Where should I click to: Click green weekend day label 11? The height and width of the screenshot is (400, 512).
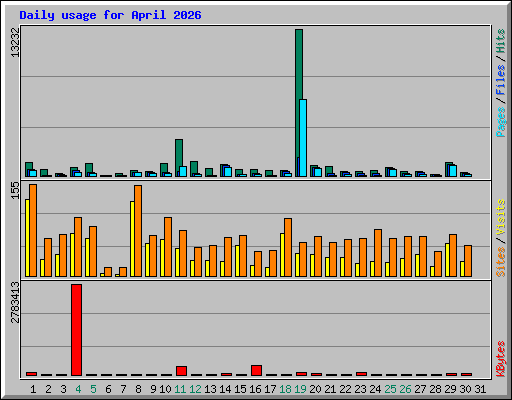tap(180, 389)
